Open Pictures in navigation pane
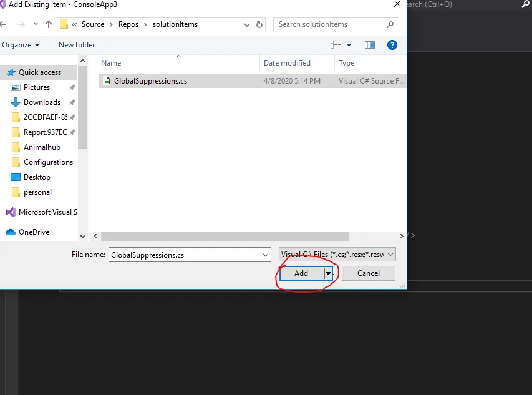The height and width of the screenshot is (395, 532). tap(37, 87)
